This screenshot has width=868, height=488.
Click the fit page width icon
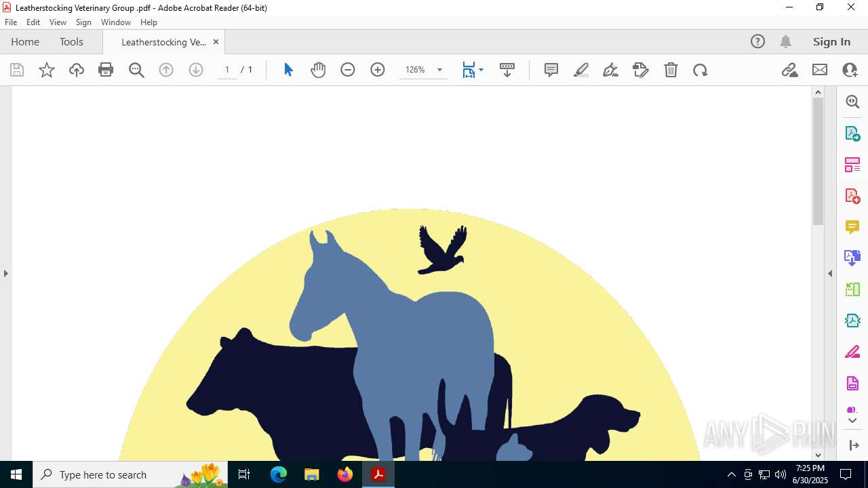coord(469,70)
